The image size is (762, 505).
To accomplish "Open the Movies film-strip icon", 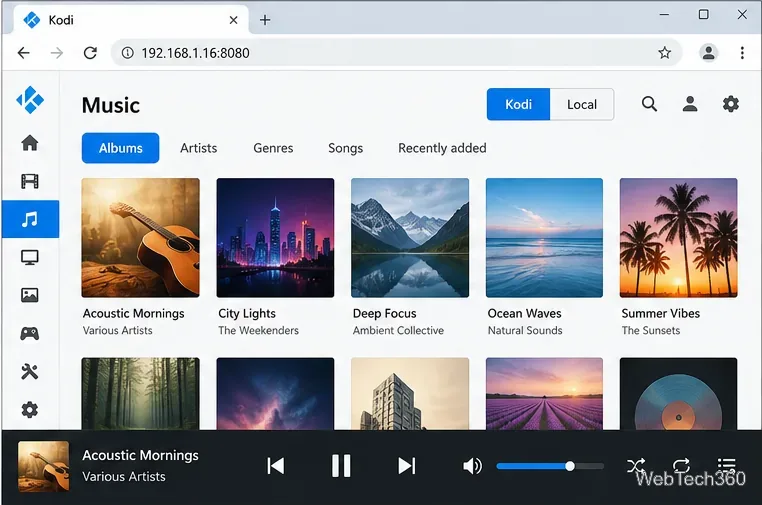I will tap(30, 181).
